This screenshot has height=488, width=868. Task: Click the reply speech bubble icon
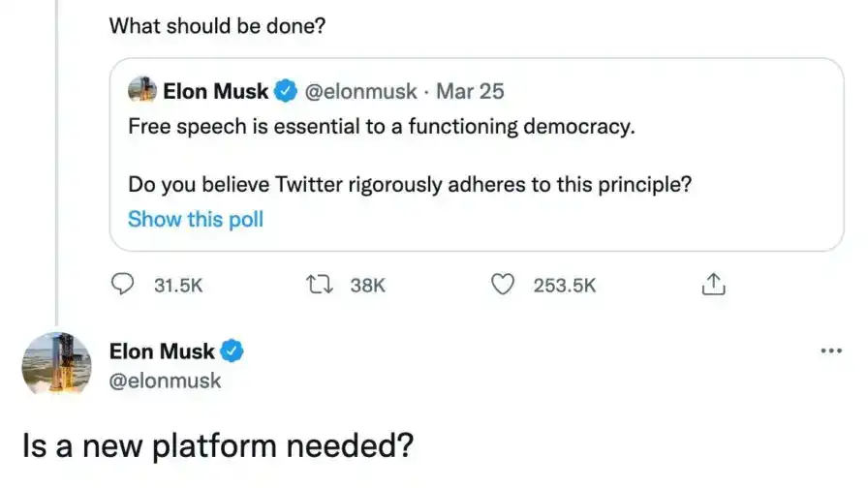click(x=124, y=285)
